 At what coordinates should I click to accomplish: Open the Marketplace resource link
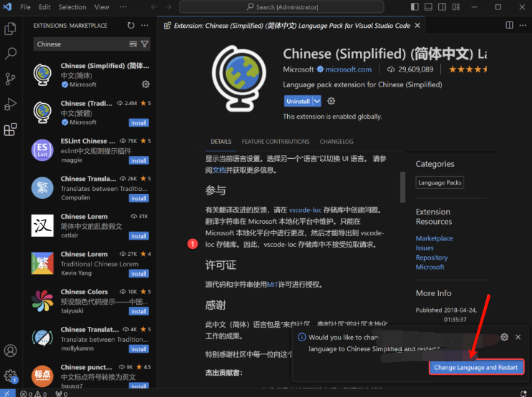pos(434,238)
